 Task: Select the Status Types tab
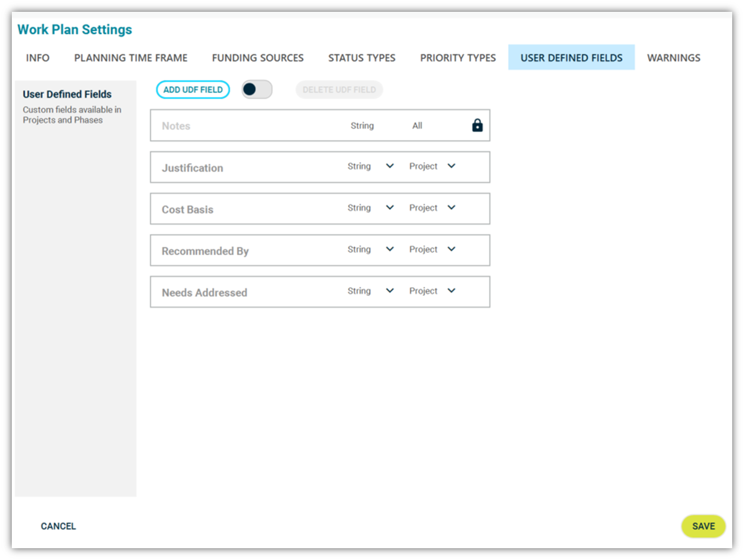pos(361,58)
